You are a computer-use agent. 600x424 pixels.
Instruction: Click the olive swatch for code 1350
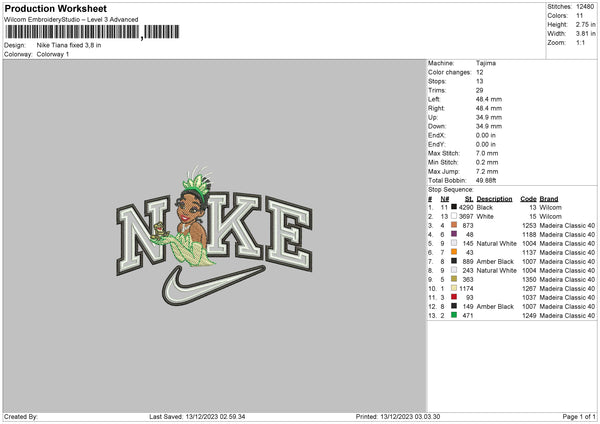coord(454,279)
